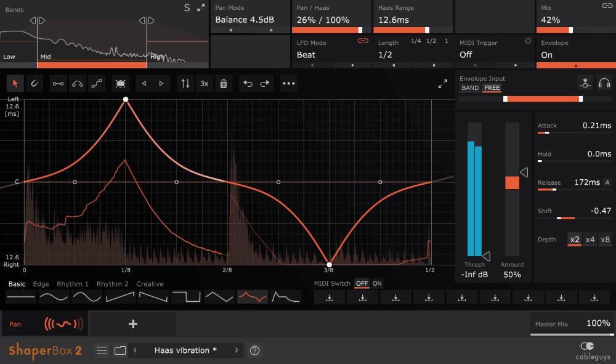Image resolution: width=616 pixels, height=364 pixels.
Task: Open MIDI Trigger settings gear
Action: tap(528, 41)
